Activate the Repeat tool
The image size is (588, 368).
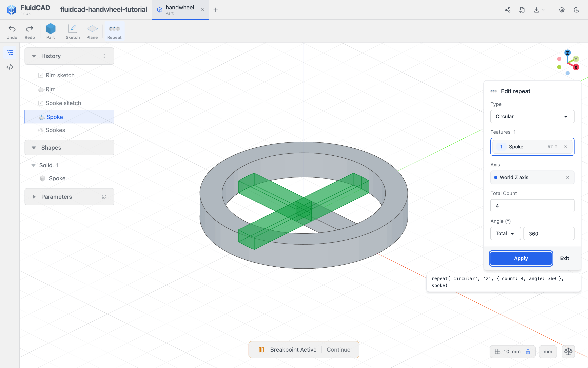pos(114,32)
